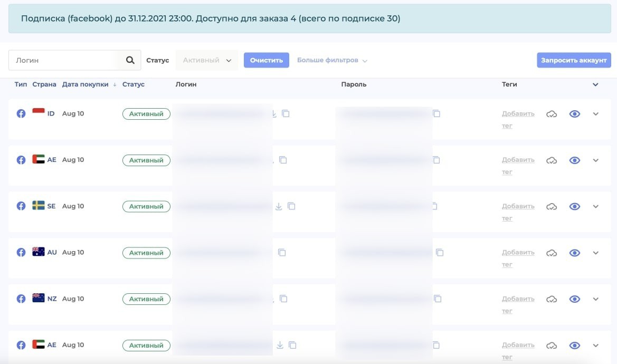Viewport: 617px width, 364px height.
Task: Toggle the eye icon in ID row
Action: [574, 114]
